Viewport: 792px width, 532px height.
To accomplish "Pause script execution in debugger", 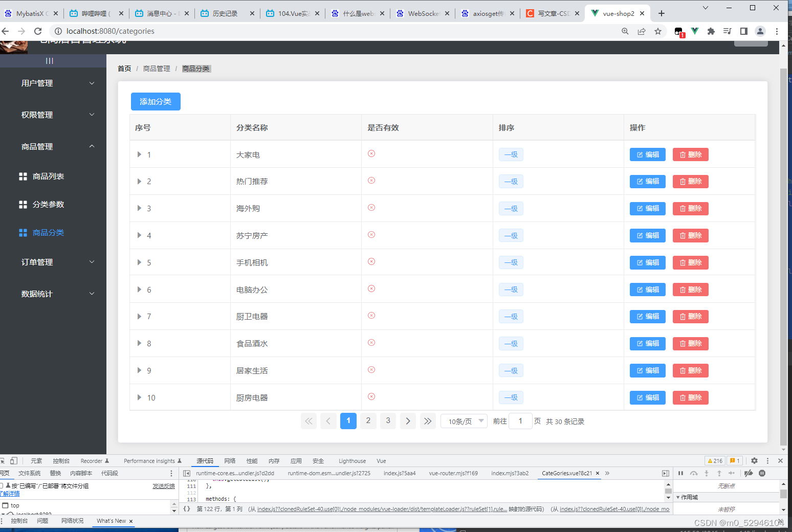I will (680, 473).
